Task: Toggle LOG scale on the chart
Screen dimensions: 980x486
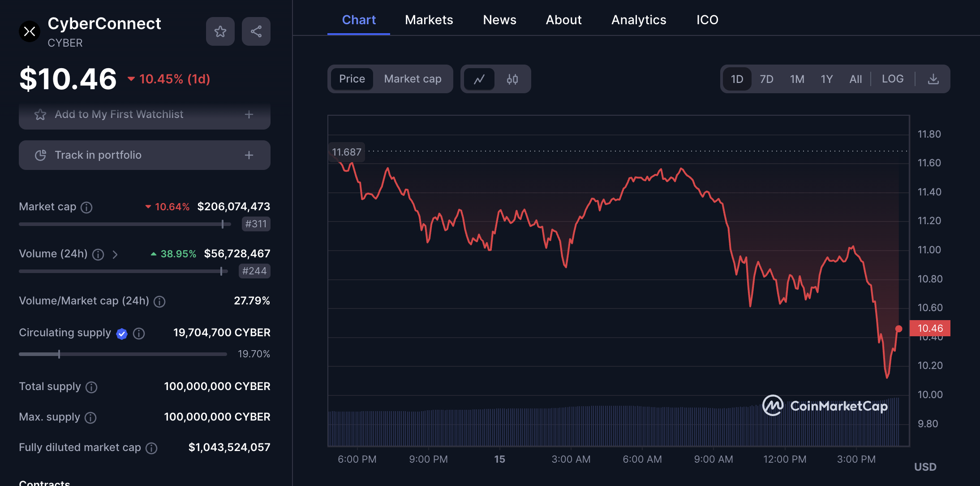Action: point(892,79)
